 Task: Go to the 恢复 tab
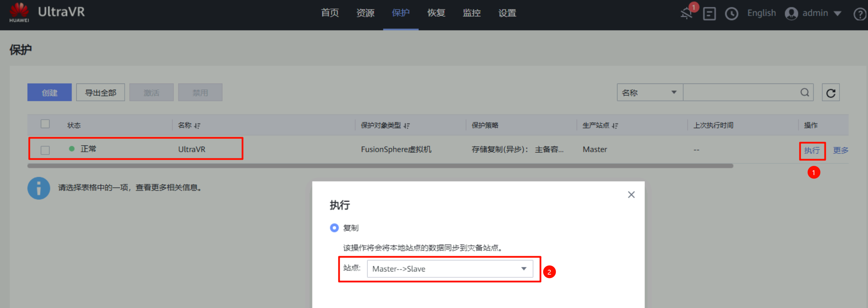click(x=436, y=13)
